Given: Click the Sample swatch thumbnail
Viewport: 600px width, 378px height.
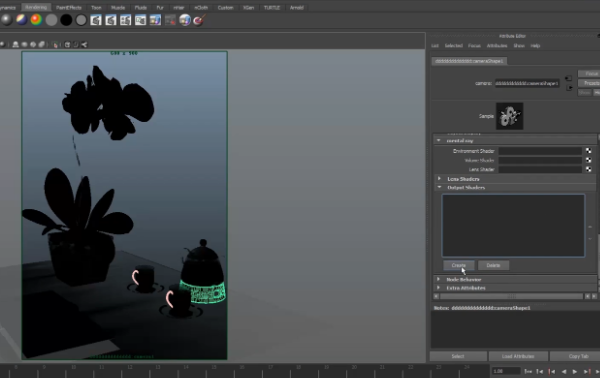Looking at the screenshot, I should click(510, 116).
